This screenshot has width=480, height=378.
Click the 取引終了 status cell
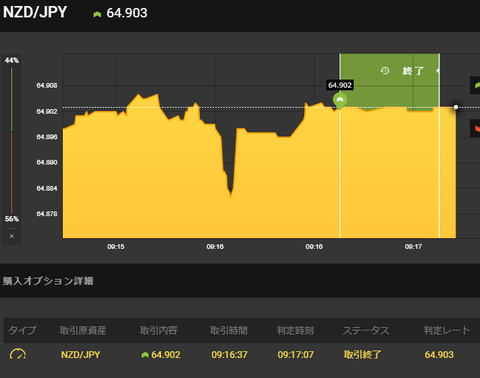coord(362,355)
